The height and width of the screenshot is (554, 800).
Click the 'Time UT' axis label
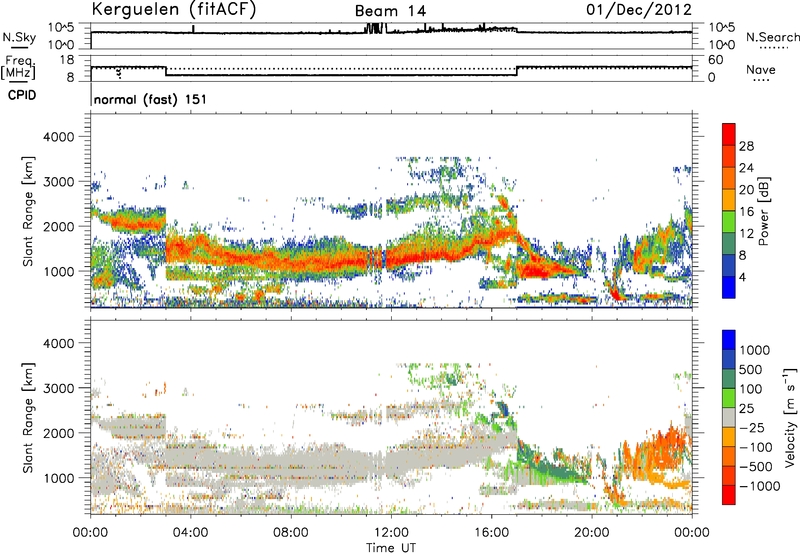pos(391,548)
